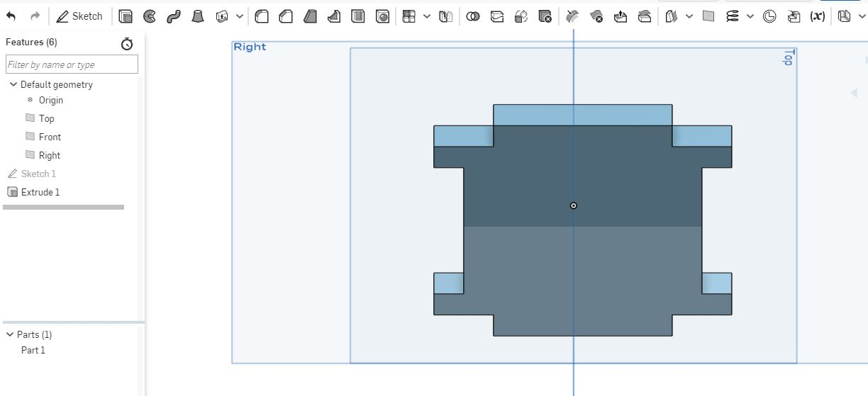Select the Variable (x) tool

click(818, 16)
